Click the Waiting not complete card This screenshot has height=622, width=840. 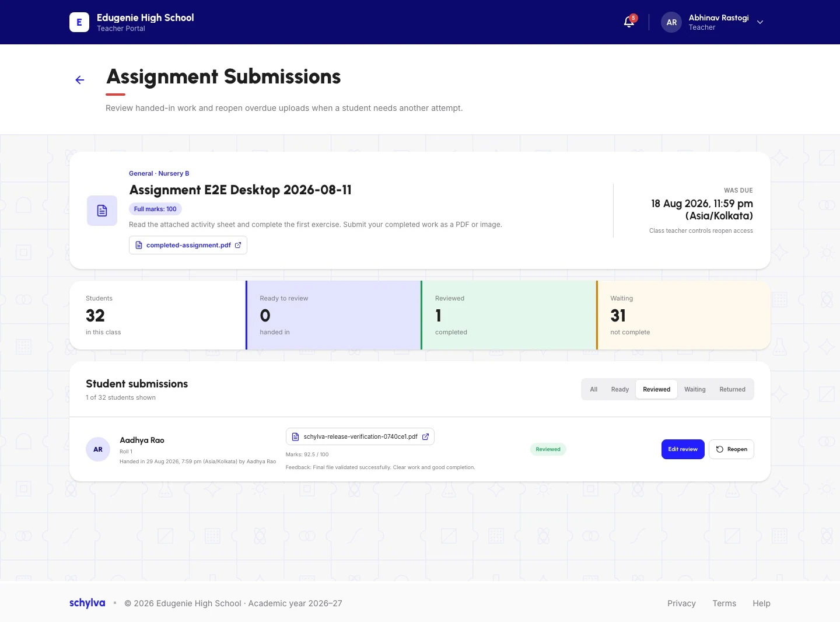[684, 315]
